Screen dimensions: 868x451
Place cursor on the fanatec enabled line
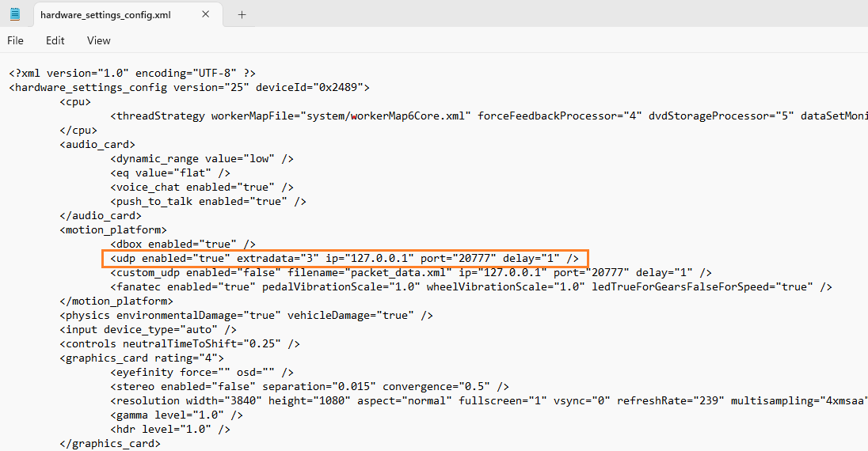(x=470, y=287)
